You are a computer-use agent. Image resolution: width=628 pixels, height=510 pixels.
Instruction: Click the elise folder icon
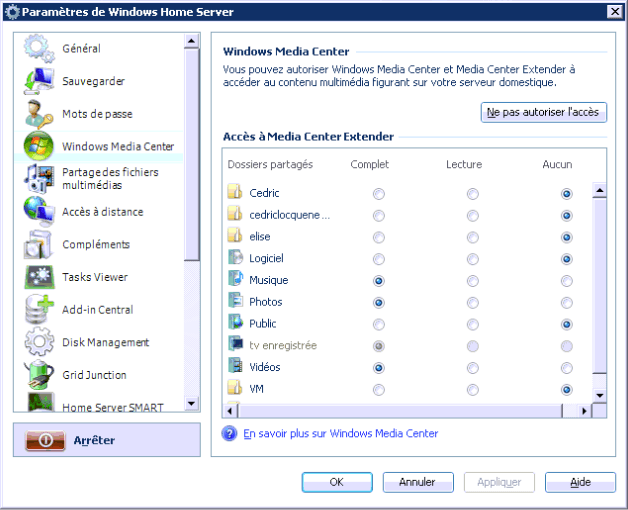[235, 236]
